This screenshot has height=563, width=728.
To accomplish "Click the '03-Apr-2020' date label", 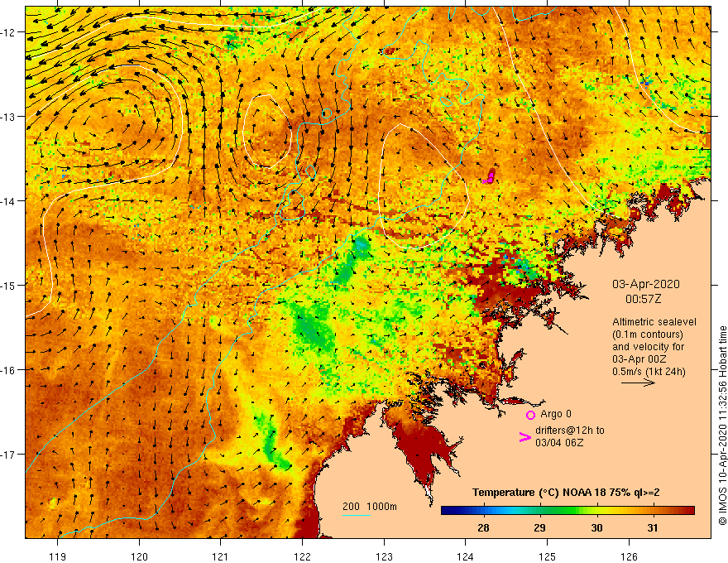I will coord(646,284).
